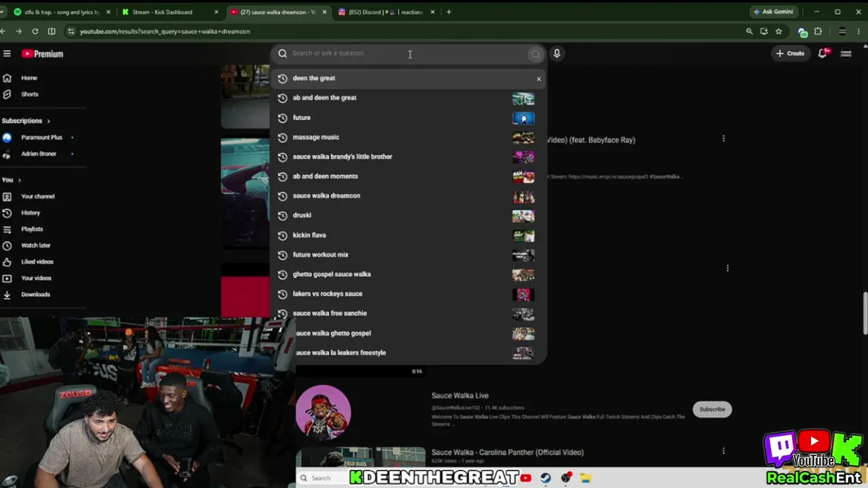Screen dimensions: 868x488
Task: Bookmark this page with the star
Action: [x=778, y=31]
